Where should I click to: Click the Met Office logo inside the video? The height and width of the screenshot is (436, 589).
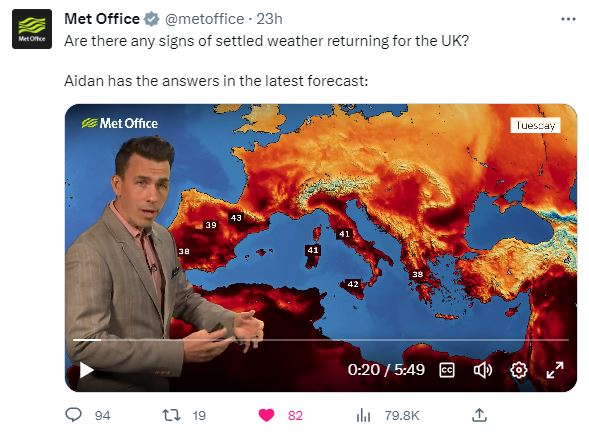tap(119, 123)
